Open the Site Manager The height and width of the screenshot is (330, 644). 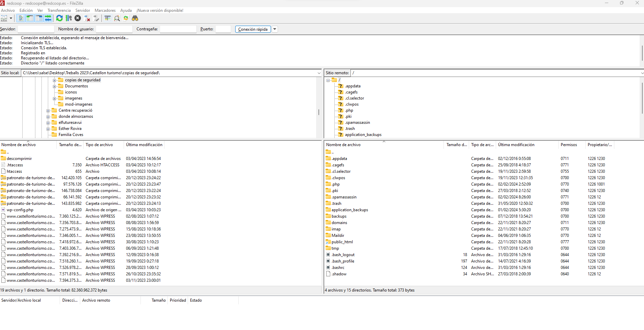tap(4, 18)
